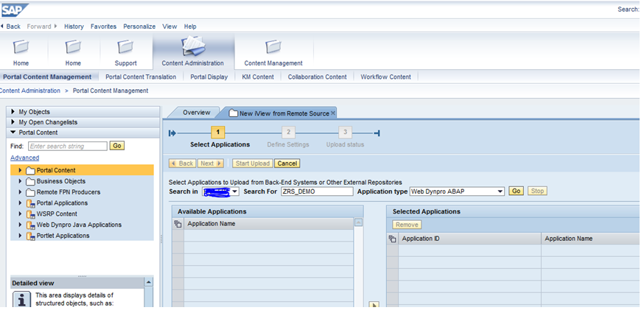Select Portal Display tab

(x=209, y=77)
